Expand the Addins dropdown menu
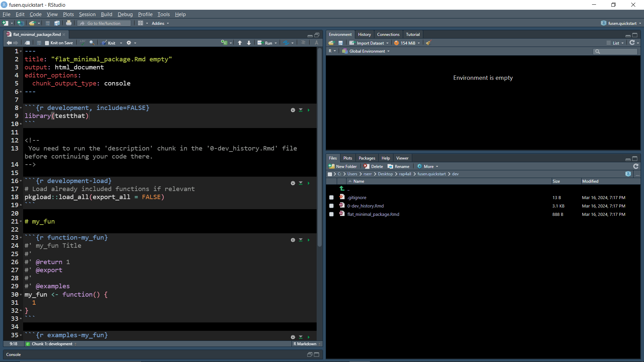This screenshot has width=644, height=362. click(x=160, y=23)
